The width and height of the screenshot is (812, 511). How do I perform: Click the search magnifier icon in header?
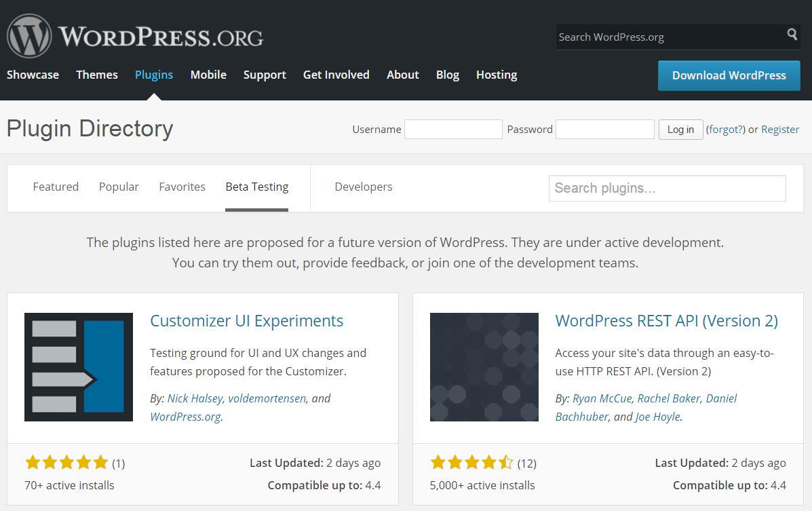coord(792,34)
